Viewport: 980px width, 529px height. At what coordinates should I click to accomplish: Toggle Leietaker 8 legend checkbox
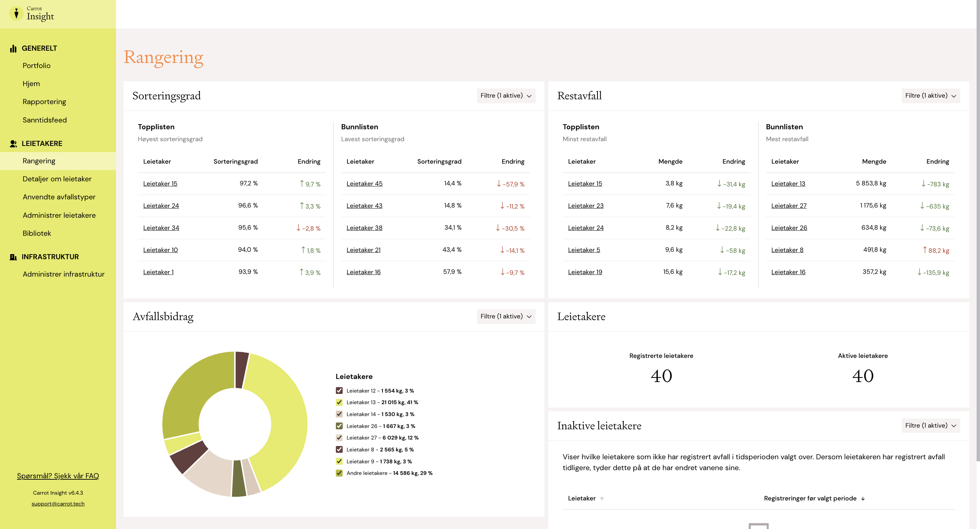tap(339, 449)
